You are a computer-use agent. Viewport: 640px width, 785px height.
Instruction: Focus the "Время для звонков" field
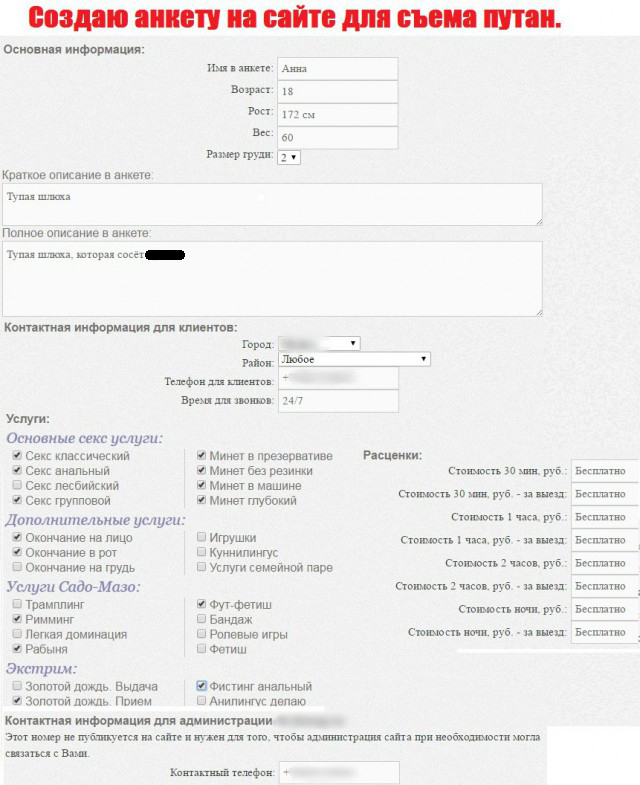click(338, 401)
